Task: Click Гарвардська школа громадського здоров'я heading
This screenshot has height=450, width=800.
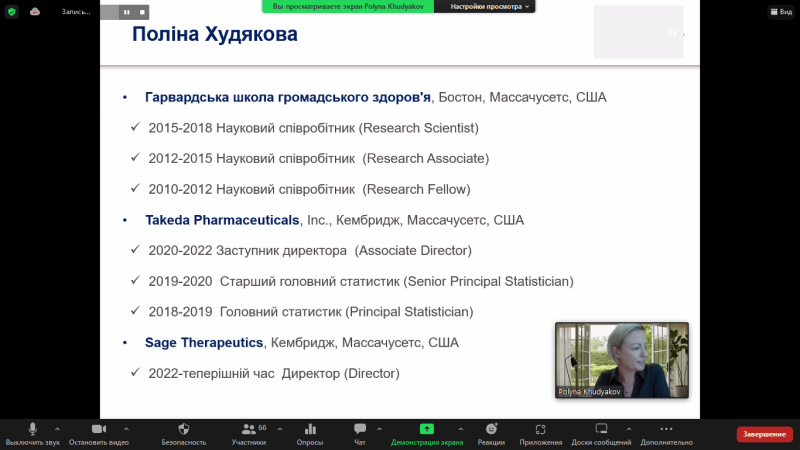Action: pyautogui.click(x=288, y=97)
